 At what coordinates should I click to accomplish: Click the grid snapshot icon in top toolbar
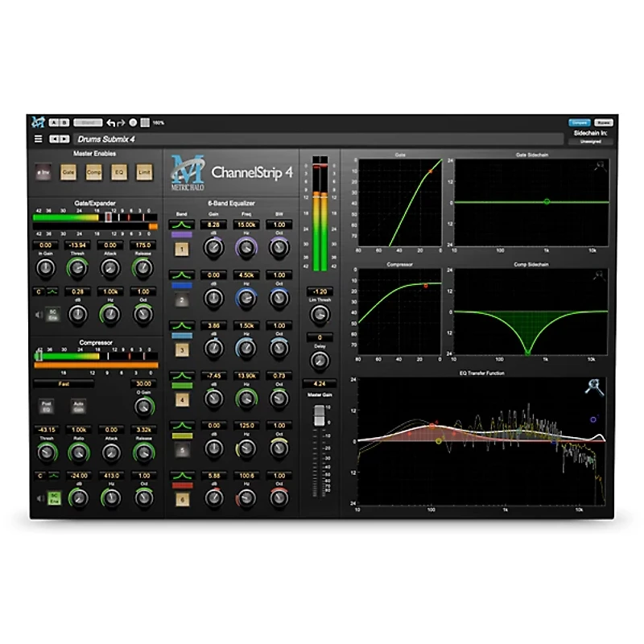(145, 121)
